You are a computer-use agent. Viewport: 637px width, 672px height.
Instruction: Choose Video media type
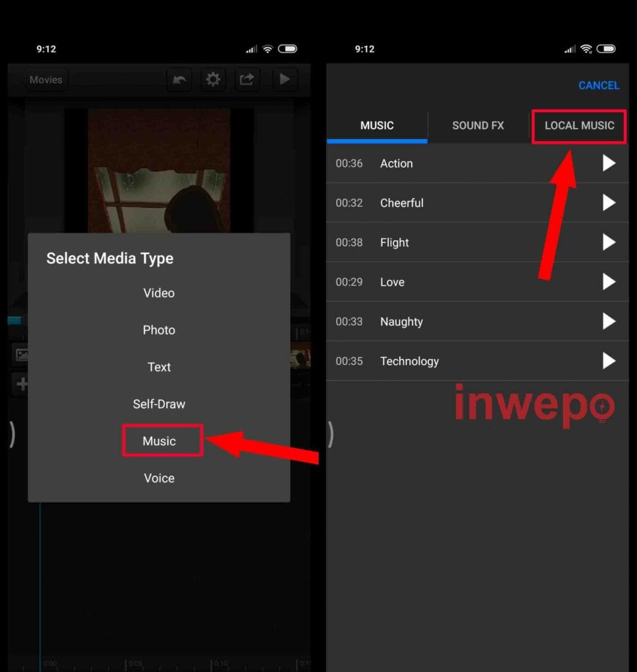(x=159, y=293)
